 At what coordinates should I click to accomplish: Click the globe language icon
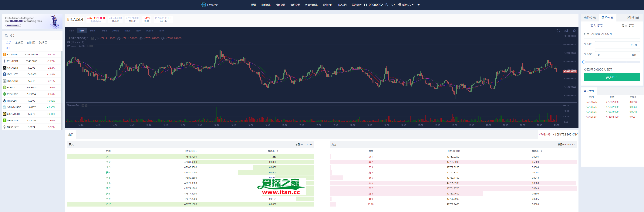[x=400, y=5]
